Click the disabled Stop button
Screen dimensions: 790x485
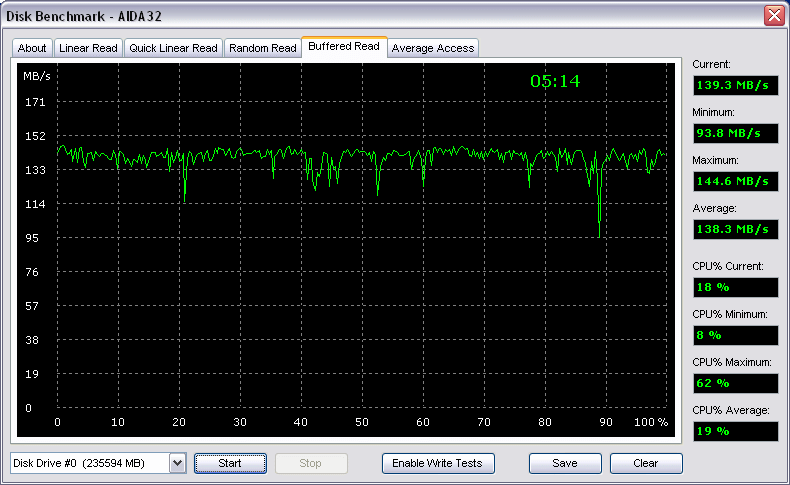[x=311, y=463]
